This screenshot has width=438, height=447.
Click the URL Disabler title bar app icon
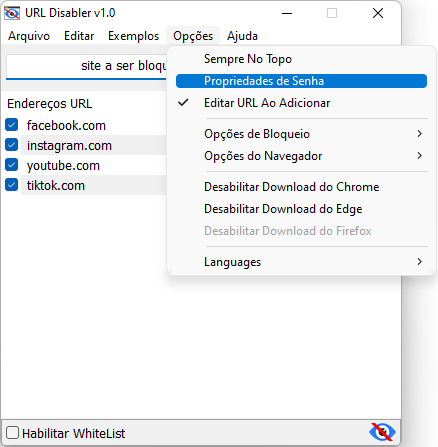[x=12, y=13]
